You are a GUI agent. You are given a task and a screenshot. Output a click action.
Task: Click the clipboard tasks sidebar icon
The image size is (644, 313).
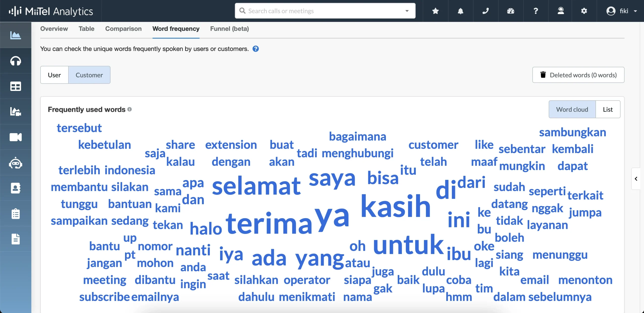pos(15,214)
